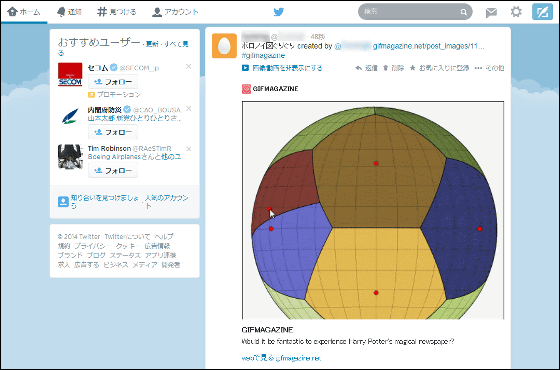
Task: Open ヘルプ help footer link
Action: 164,236
